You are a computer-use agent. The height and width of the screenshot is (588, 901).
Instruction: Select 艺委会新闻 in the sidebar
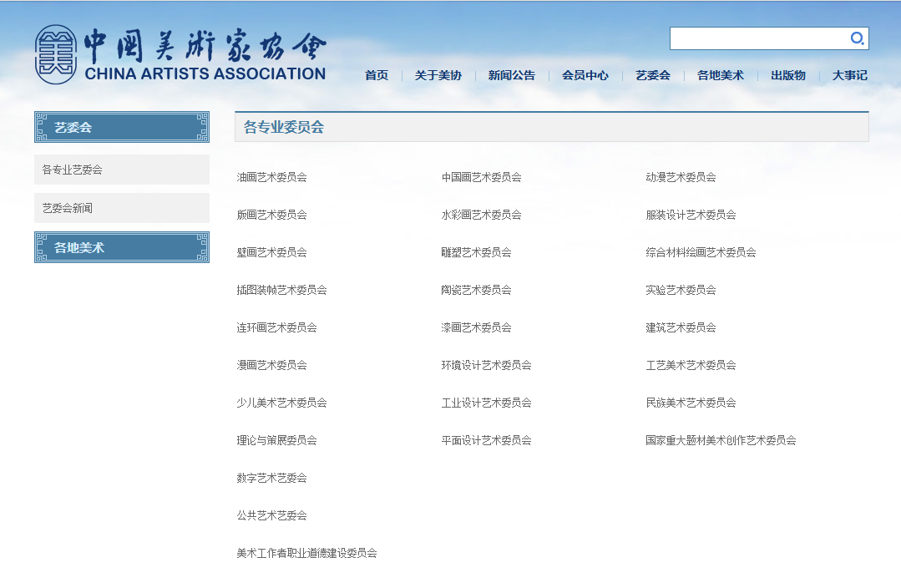122,208
